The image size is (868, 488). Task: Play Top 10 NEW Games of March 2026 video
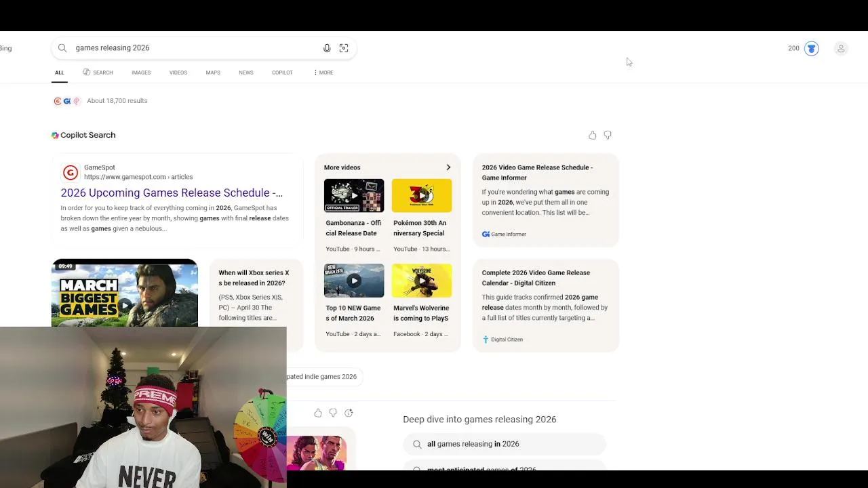(x=354, y=281)
